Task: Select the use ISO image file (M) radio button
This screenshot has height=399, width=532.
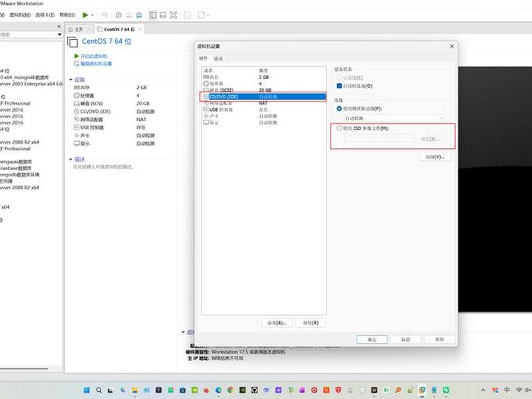Action: pos(339,128)
